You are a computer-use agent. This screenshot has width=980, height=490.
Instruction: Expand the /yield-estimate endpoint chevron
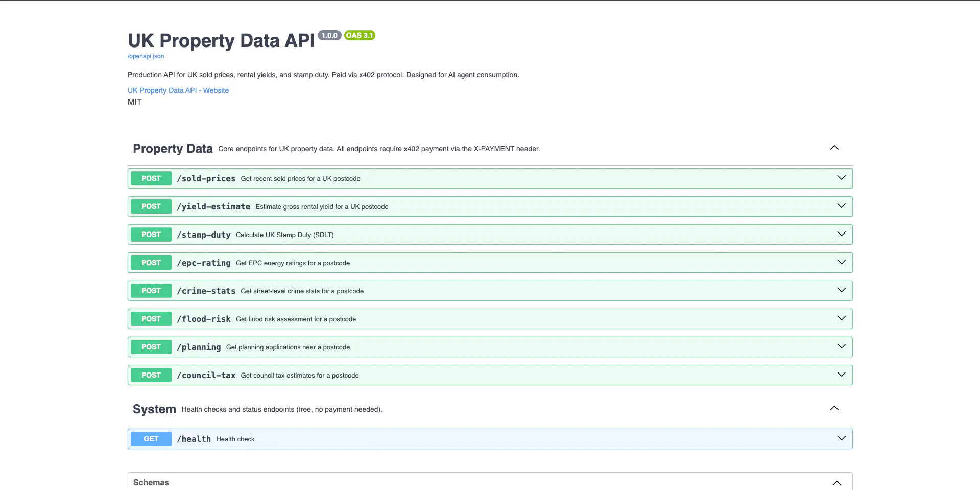click(842, 206)
